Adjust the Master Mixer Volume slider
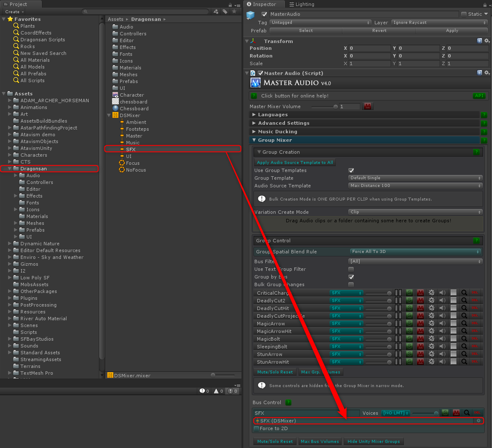The width and height of the screenshot is (492, 448). click(x=335, y=106)
